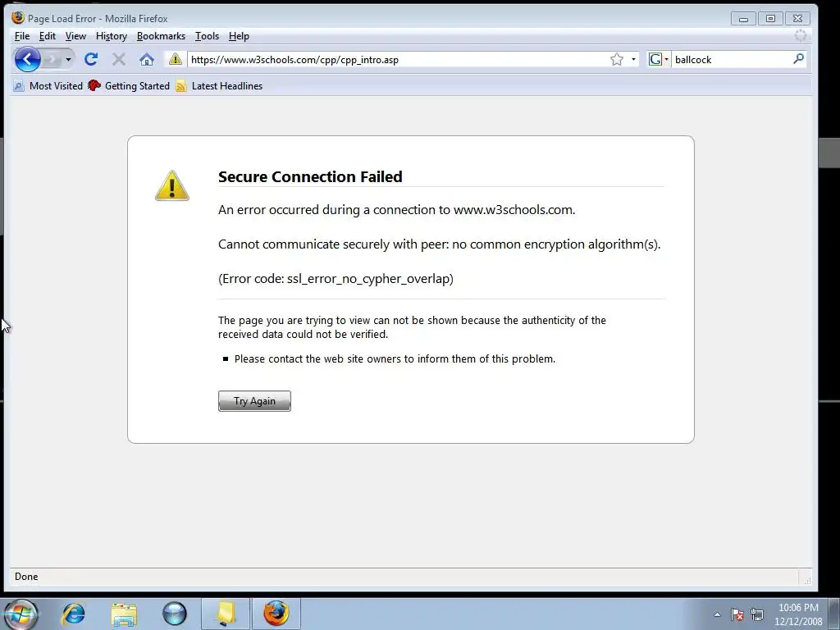The image size is (840, 630).
Task: Go back with the blue Back arrow
Action: tap(27, 59)
